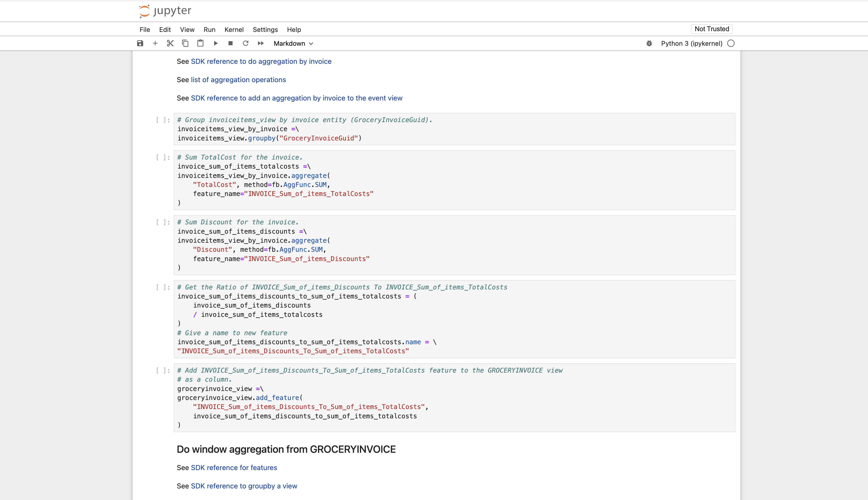Open SDK reference to groupby a view link
The height and width of the screenshot is (500, 868).
(x=244, y=486)
